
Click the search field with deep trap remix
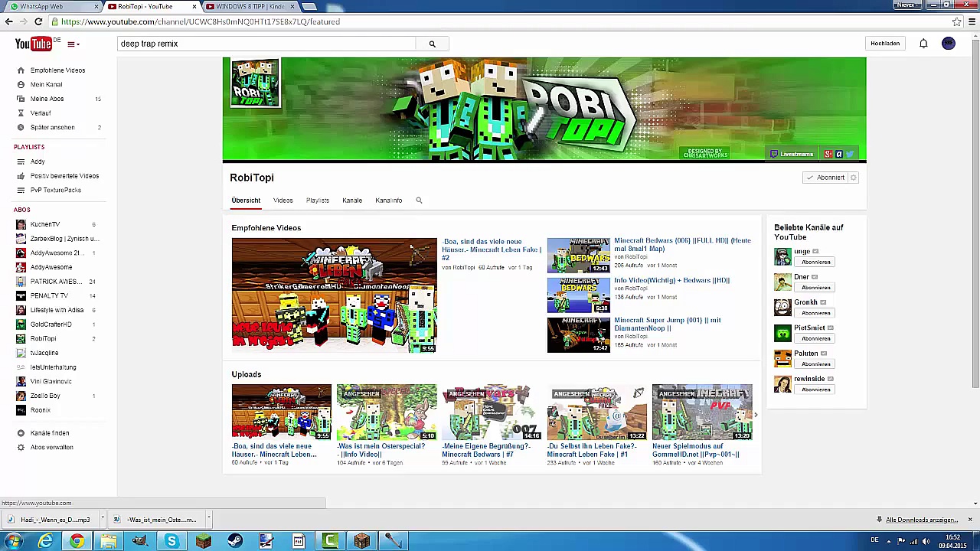coord(268,44)
